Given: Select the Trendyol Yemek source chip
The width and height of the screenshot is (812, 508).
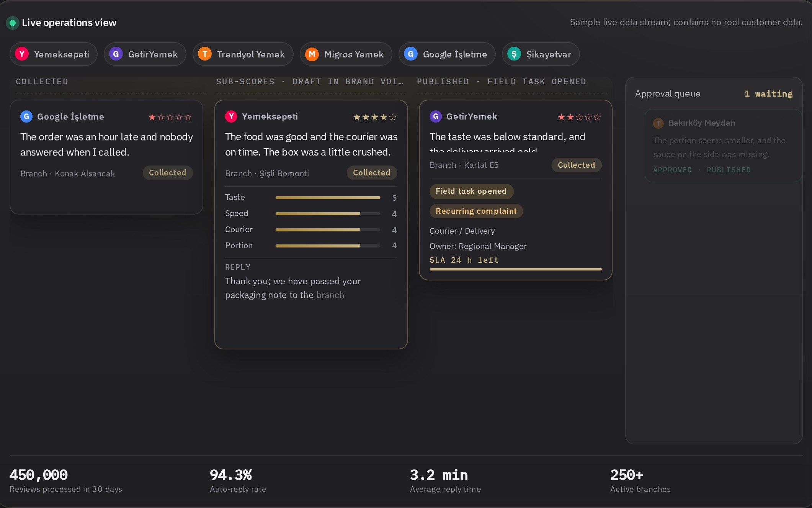Looking at the screenshot, I should 243,54.
